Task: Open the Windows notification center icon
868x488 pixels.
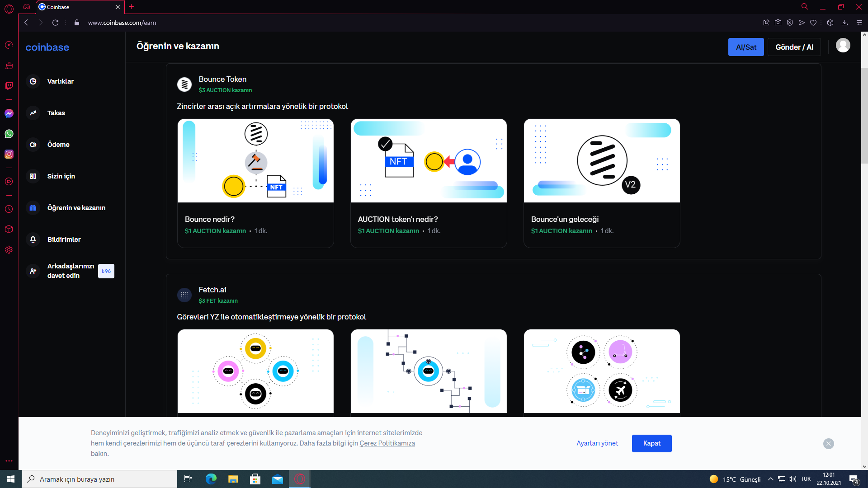Action: tap(854, 479)
